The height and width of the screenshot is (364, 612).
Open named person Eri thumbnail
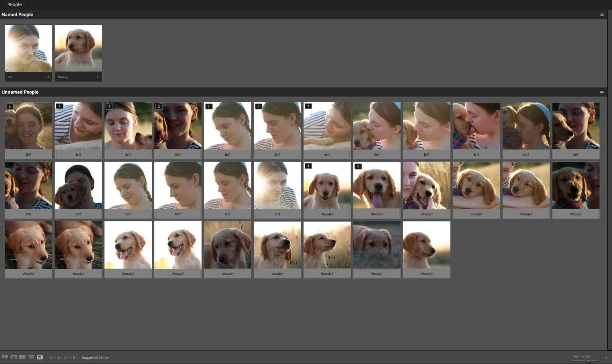point(29,49)
